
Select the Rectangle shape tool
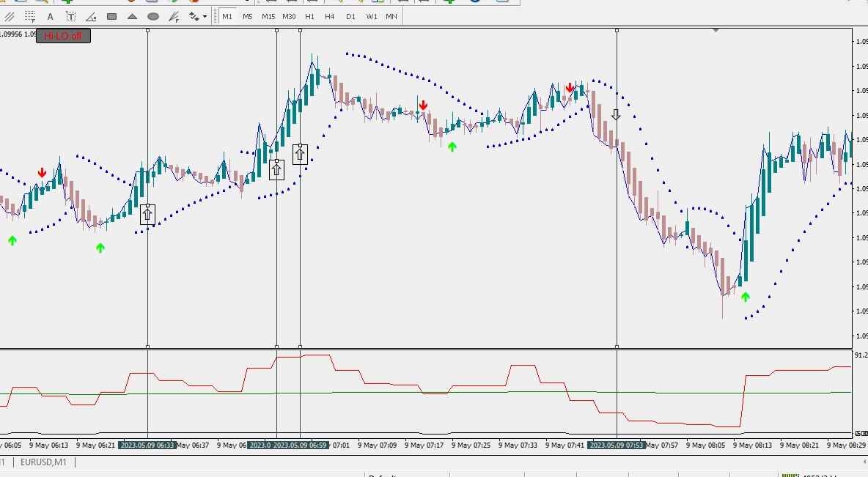(111, 17)
